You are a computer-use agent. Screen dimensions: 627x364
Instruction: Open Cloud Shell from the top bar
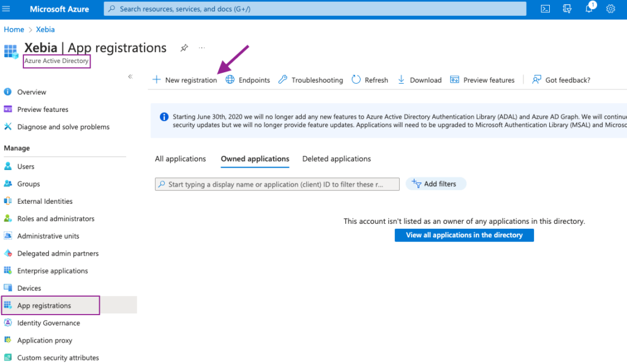(546, 9)
